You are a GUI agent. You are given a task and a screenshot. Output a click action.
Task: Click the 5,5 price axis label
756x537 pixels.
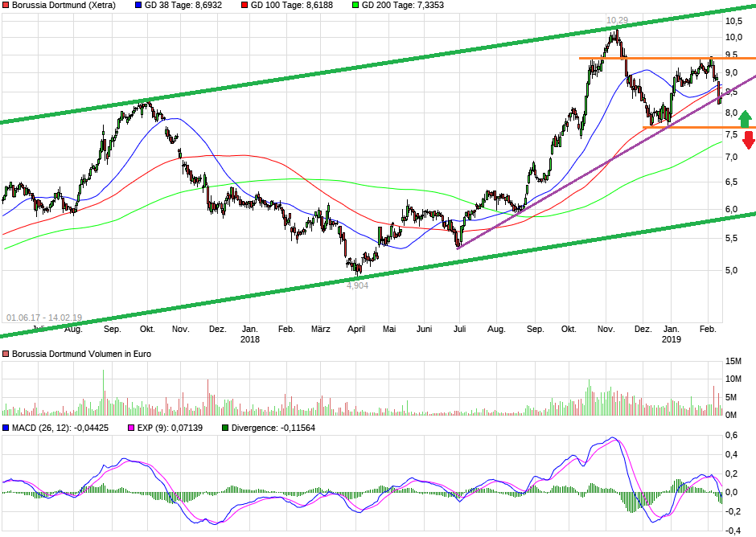pyautogui.click(x=731, y=239)
